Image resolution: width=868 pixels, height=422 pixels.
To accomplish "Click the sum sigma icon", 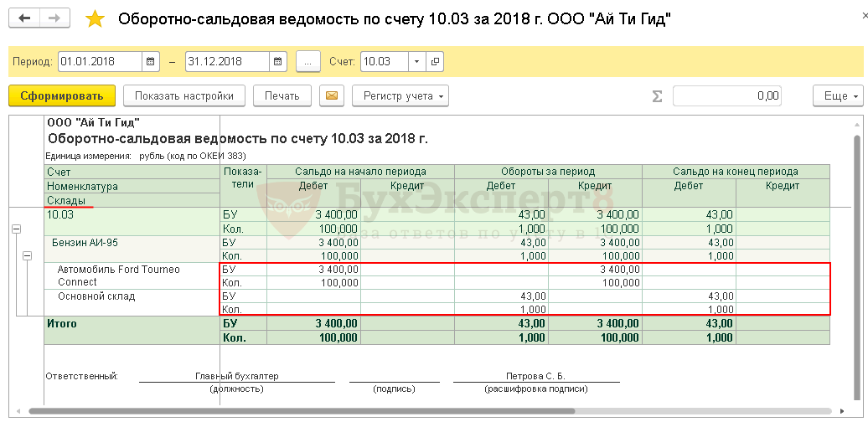I will tap(657, 96).
